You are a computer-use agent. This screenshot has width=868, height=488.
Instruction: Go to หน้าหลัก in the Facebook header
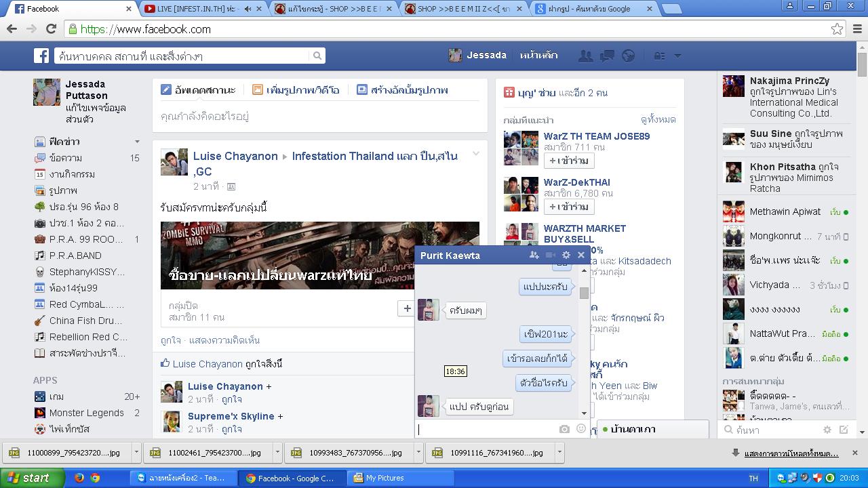point(539,56)
